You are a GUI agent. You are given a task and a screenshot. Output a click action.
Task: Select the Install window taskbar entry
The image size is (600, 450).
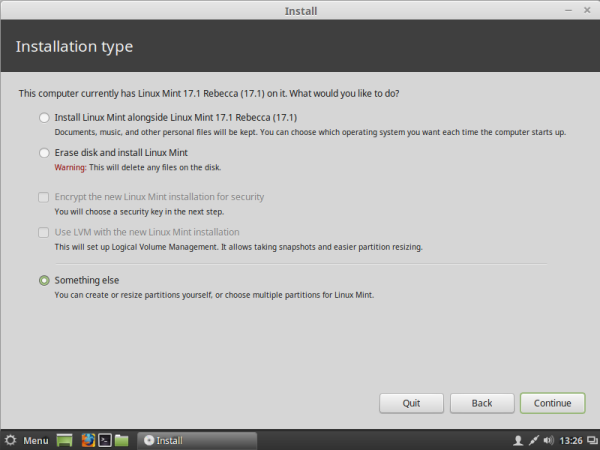197,440
